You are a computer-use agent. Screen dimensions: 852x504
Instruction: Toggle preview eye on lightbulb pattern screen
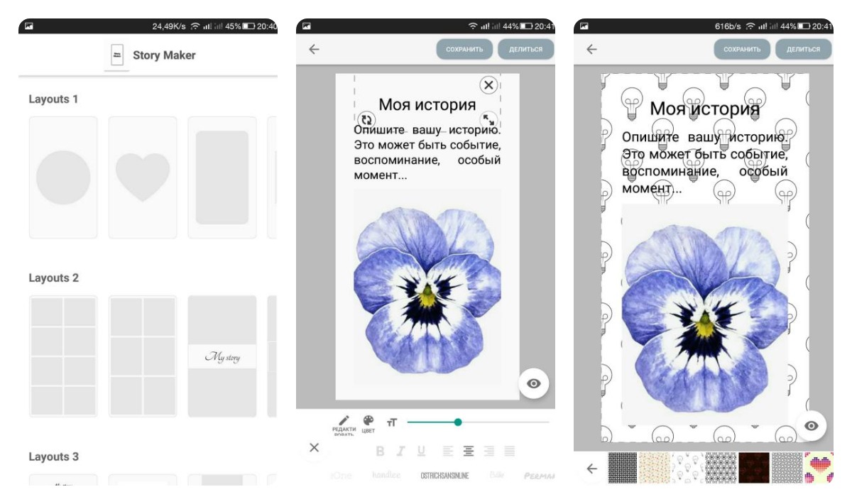(812, 425)
